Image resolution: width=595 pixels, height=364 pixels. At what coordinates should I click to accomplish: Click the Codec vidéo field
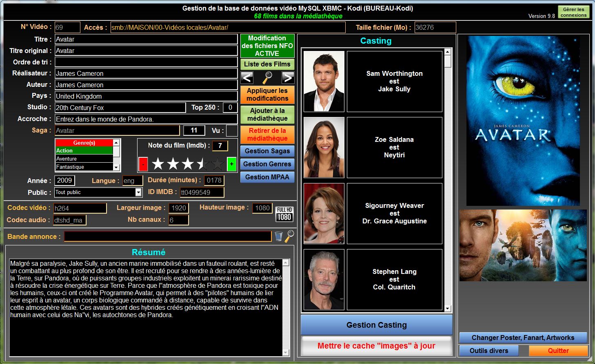[x=80, y=208]
